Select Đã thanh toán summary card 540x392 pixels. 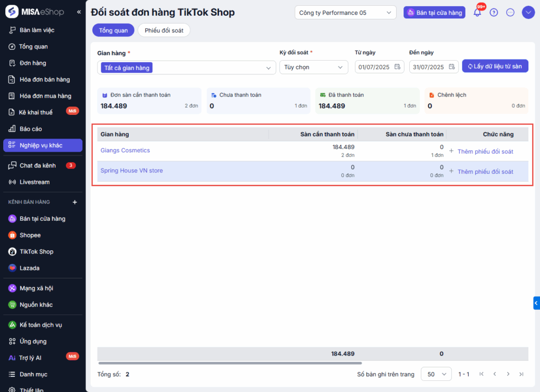[x=368, y=101]
